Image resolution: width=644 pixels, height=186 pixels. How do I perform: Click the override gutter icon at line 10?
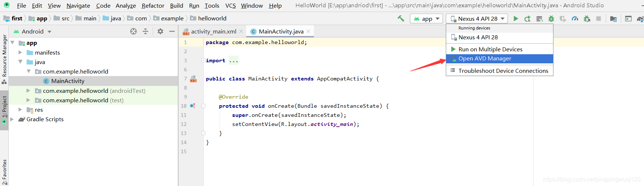[193, 106]
